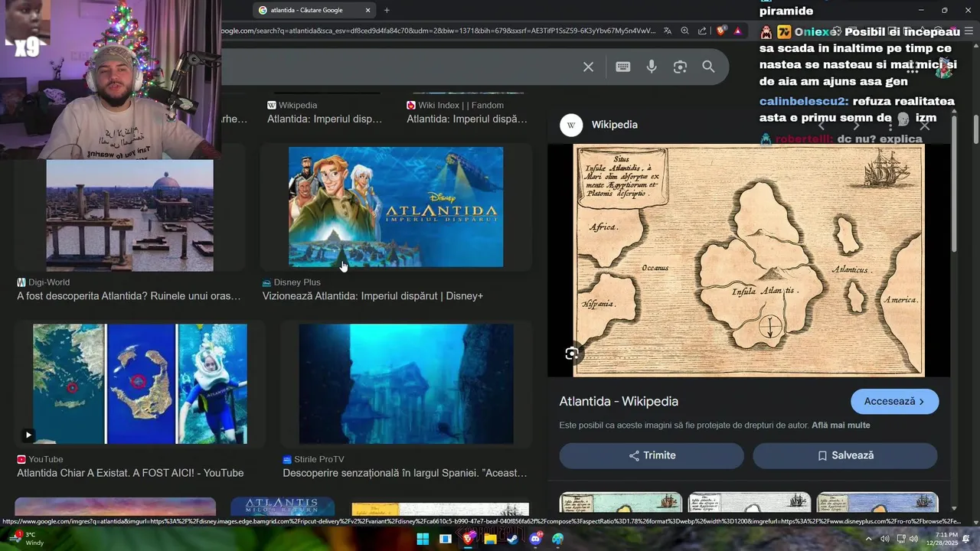Open the browser hamburger menu
The image size is (980, 551).
[967, 31]
